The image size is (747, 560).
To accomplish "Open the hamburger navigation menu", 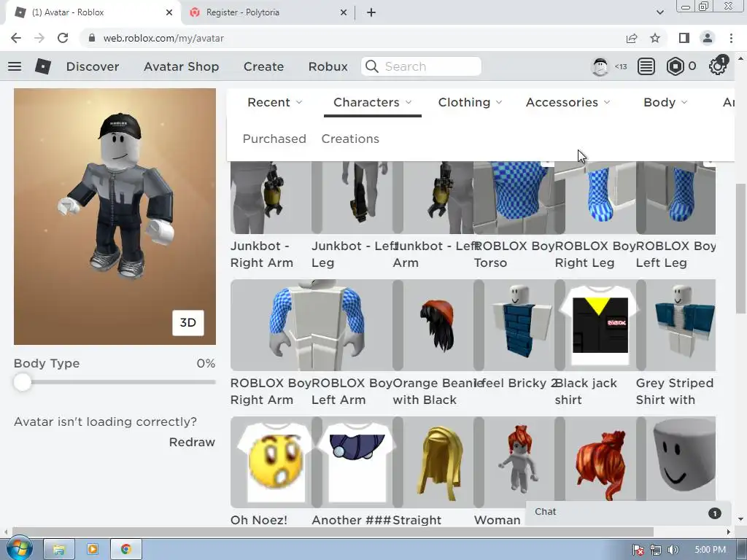I will pos(15,66).
